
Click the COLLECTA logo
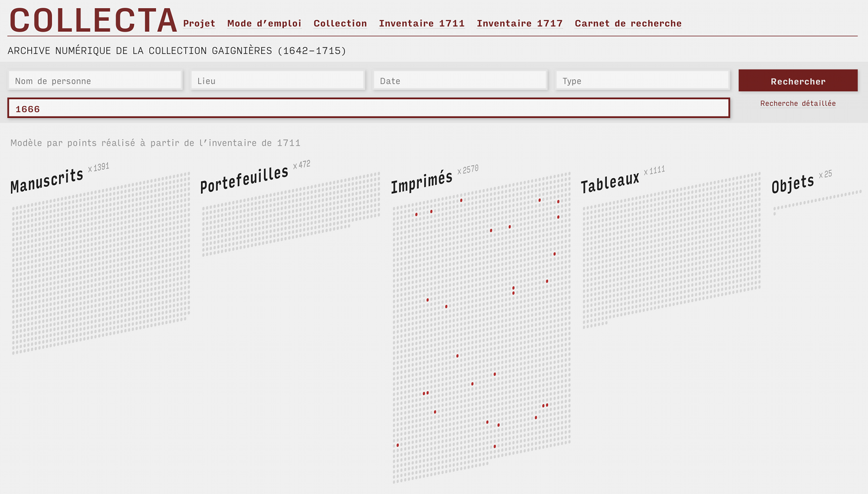[x=93, y=20]
